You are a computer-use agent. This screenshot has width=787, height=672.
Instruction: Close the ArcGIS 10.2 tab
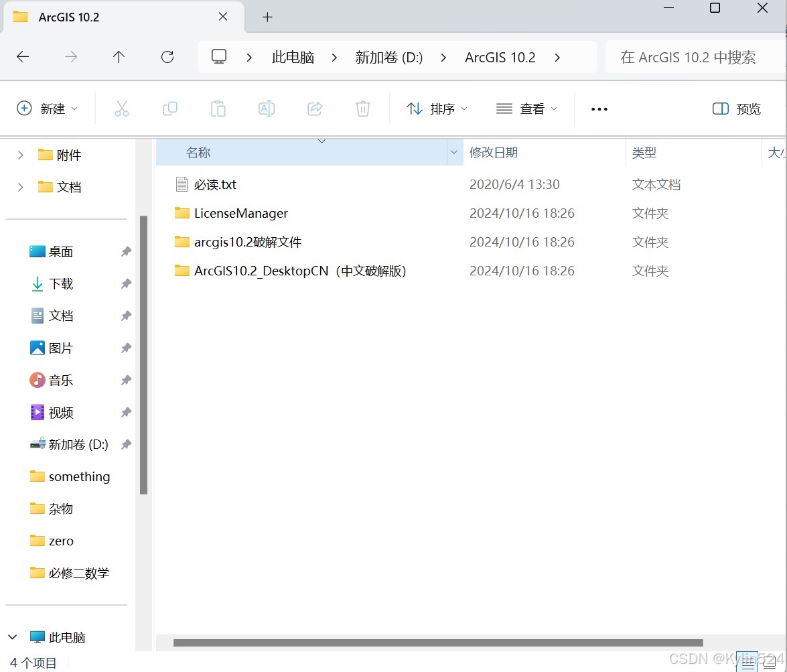[223, 17]
